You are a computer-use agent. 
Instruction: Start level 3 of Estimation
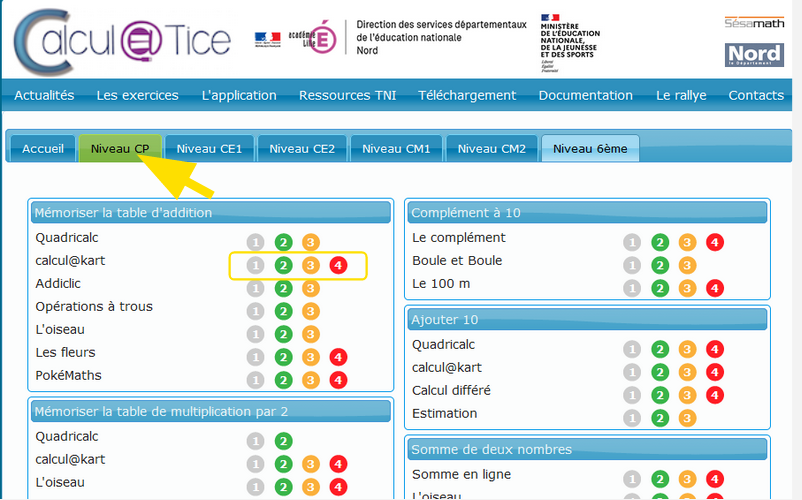(687, 418)
